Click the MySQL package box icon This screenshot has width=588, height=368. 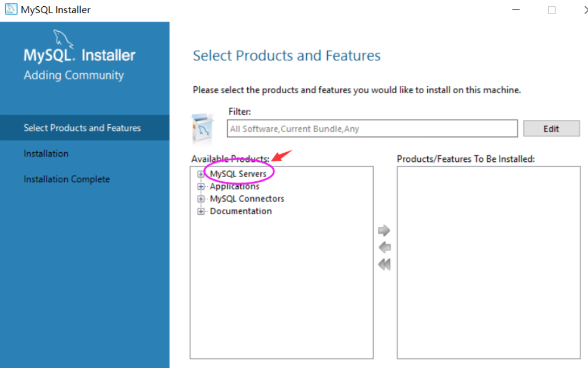202,128
